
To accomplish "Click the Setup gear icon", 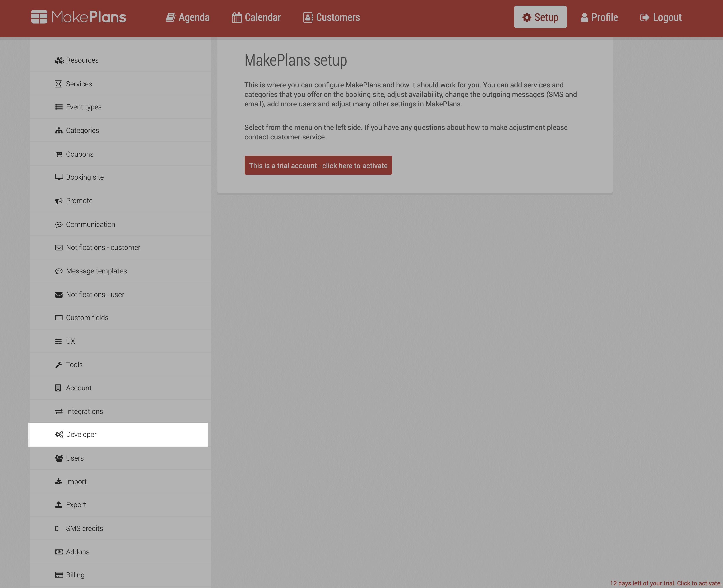I will pyautogui.click(x=527, y=17).
